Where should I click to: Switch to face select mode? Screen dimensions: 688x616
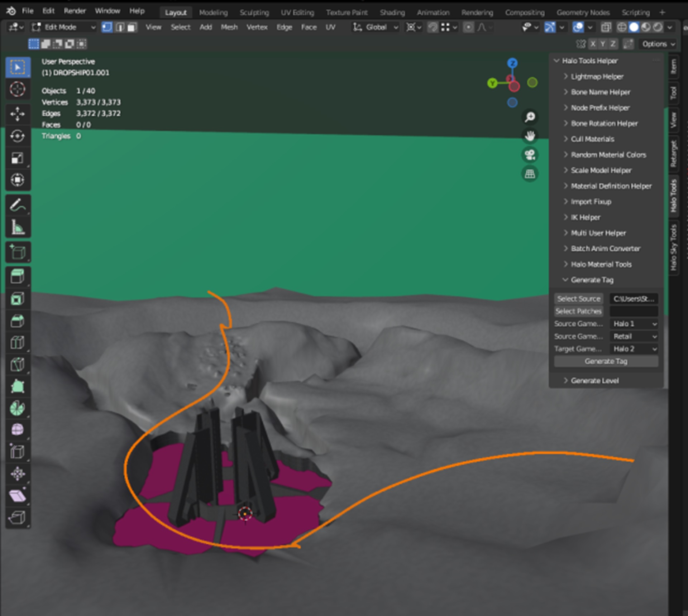(x=132, y=27)
